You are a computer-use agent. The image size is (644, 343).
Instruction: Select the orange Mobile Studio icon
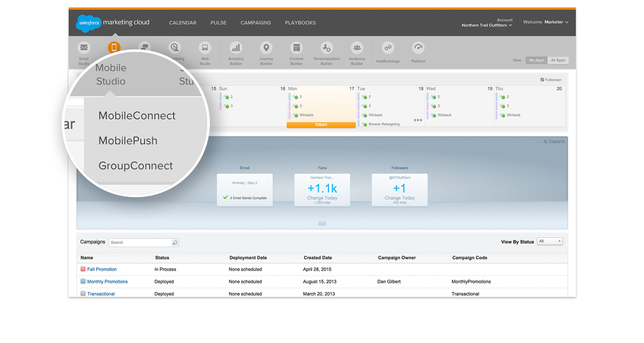pyautogui.click(x=114, y=47)
